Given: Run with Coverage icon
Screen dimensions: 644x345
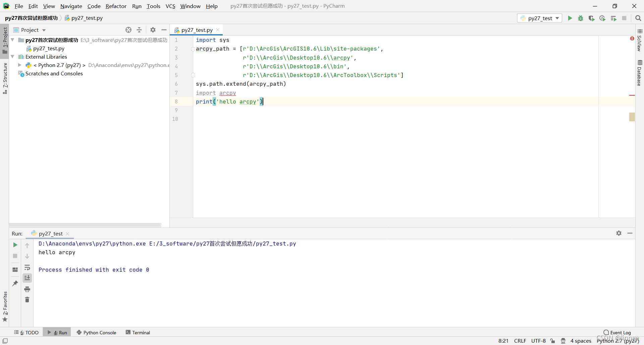Looking at the screenshot, I should (x=592, y=18).
